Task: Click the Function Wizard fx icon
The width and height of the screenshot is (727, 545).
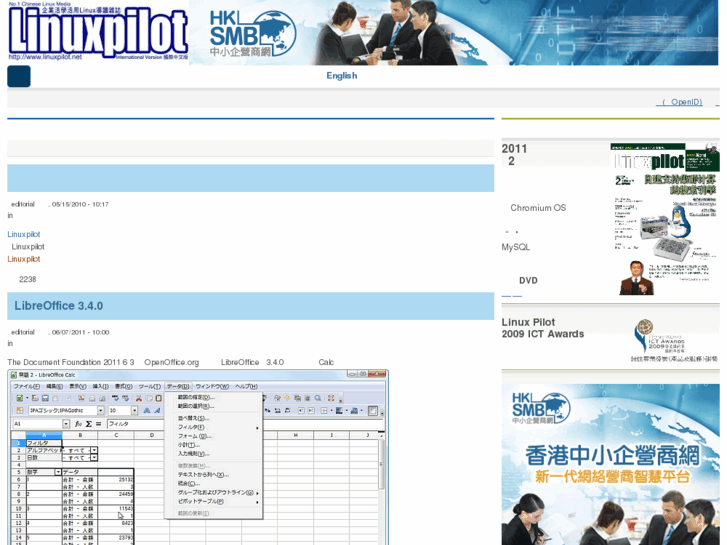Action: coord(78,424)
